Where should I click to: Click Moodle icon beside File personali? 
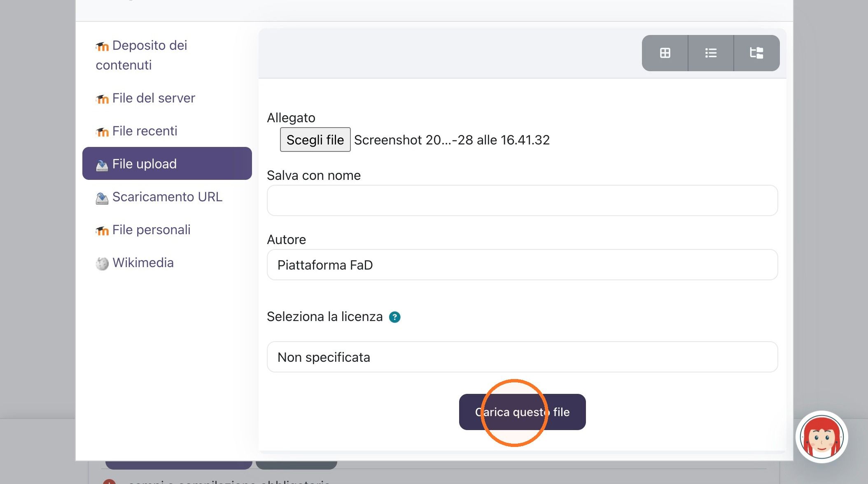(102, 230)
